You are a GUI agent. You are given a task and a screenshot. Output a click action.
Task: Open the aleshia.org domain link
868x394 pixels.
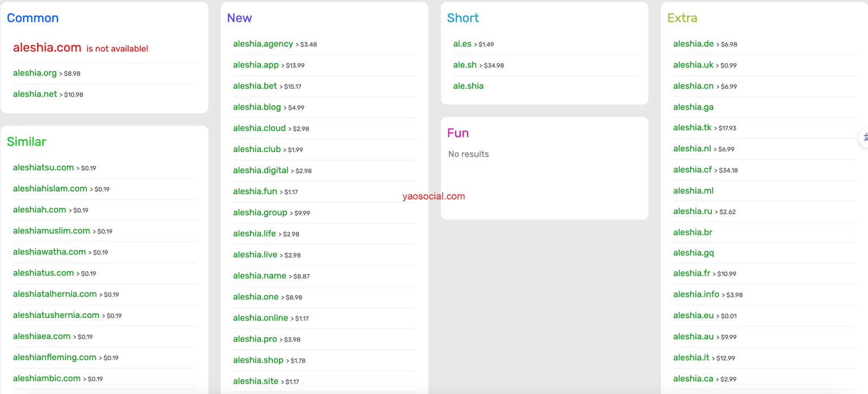point(35,73)
